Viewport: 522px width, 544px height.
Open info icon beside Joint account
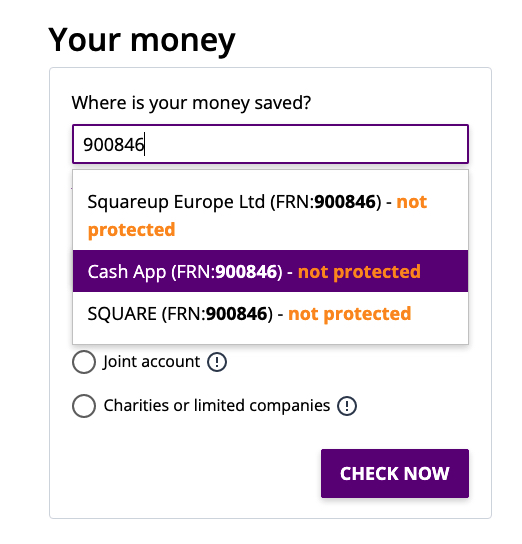point(217,362)
